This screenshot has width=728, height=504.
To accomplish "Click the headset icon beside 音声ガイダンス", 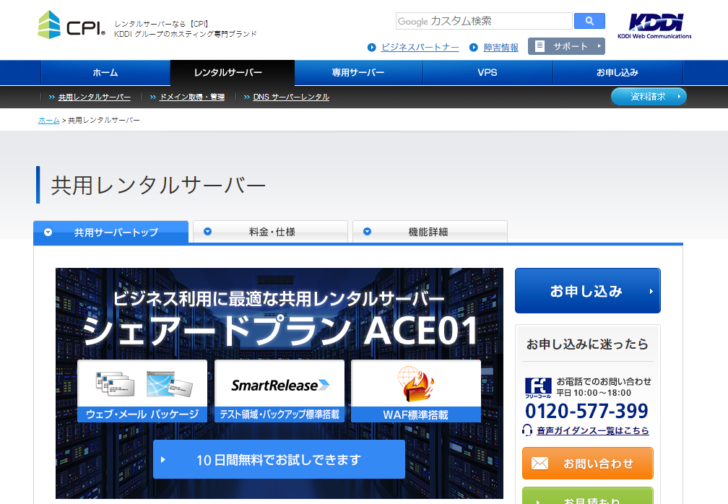I will coord(527,430).
